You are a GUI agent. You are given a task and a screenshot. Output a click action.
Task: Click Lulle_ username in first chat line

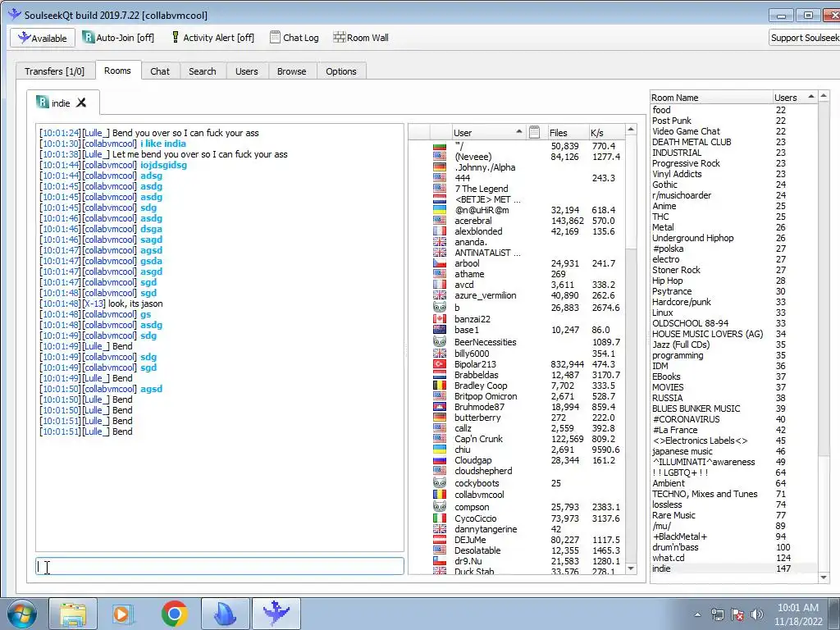[97, 133]
